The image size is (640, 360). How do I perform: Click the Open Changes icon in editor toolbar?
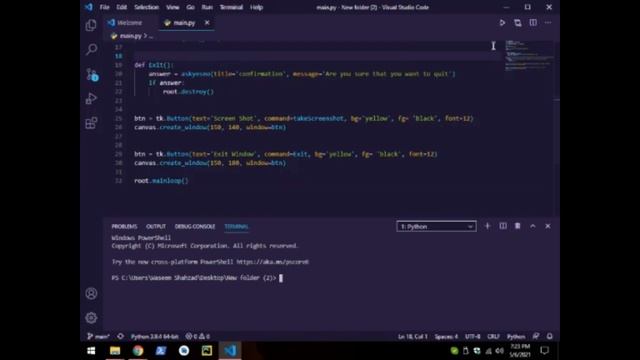518,23
